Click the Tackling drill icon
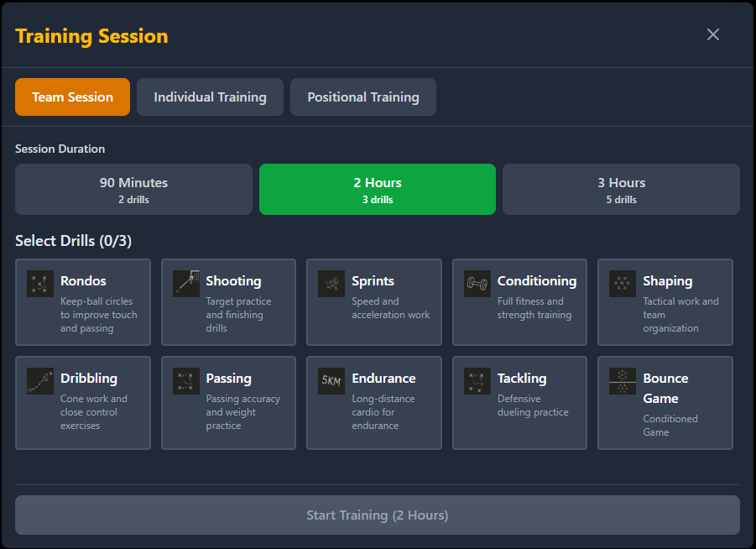The height and width of the screenshot is (549, 756). (477, 381)
